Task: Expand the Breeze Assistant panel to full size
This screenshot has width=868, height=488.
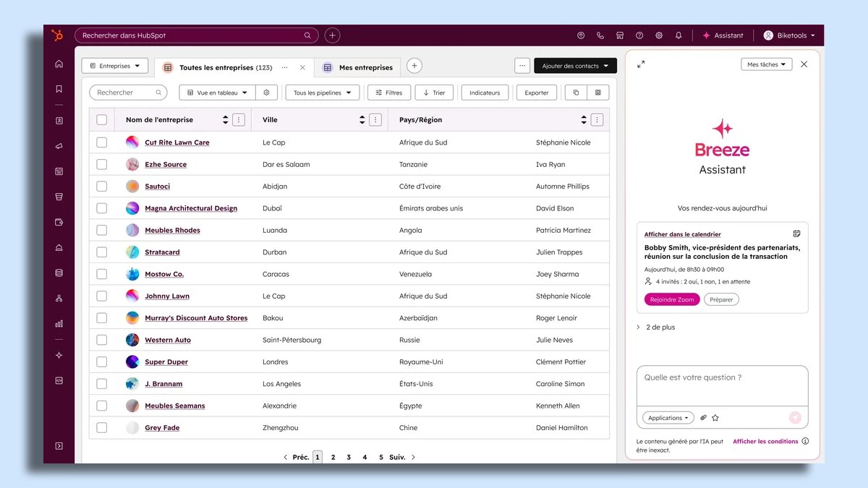Action: [x=641, y=64]
